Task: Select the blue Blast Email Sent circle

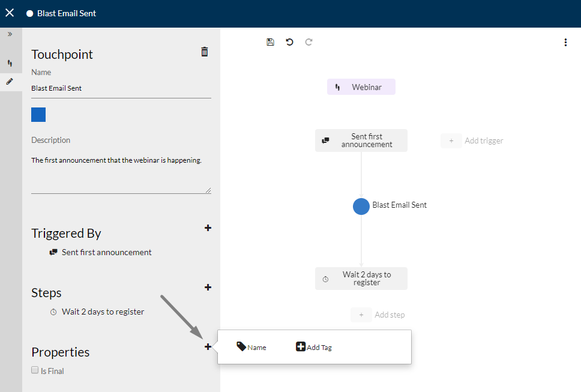Action: (x=361, y=207)
